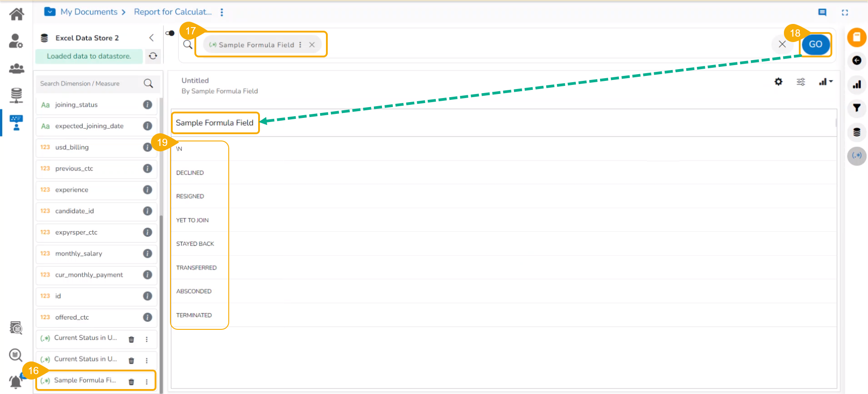Refresh the Excel Data Store 2 data
Image resolution: width=868 pixels, height=394 pixels.
[x=153, y=56]
